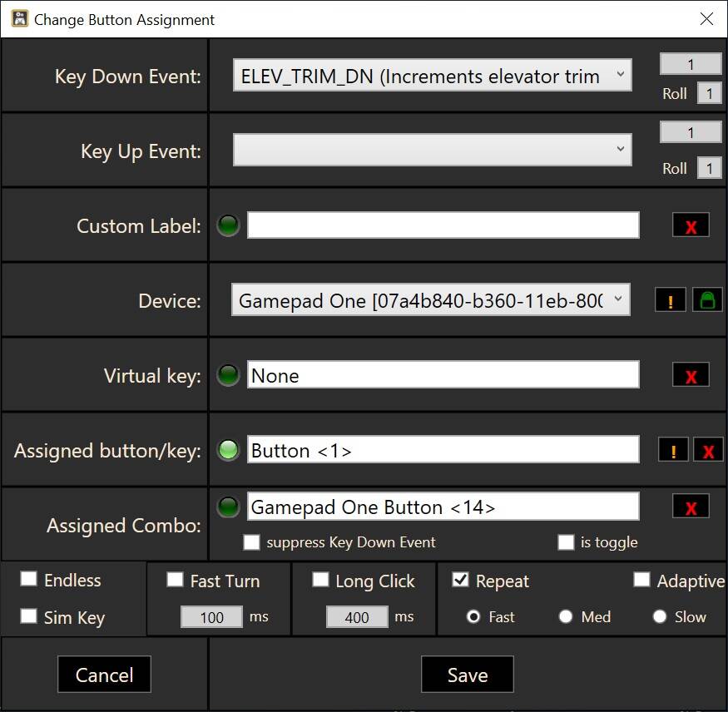The image size is (728, 712).
Task: Remove the Assigned button/key with the red X
Action: pyautogui.click(x=706, y=450)
